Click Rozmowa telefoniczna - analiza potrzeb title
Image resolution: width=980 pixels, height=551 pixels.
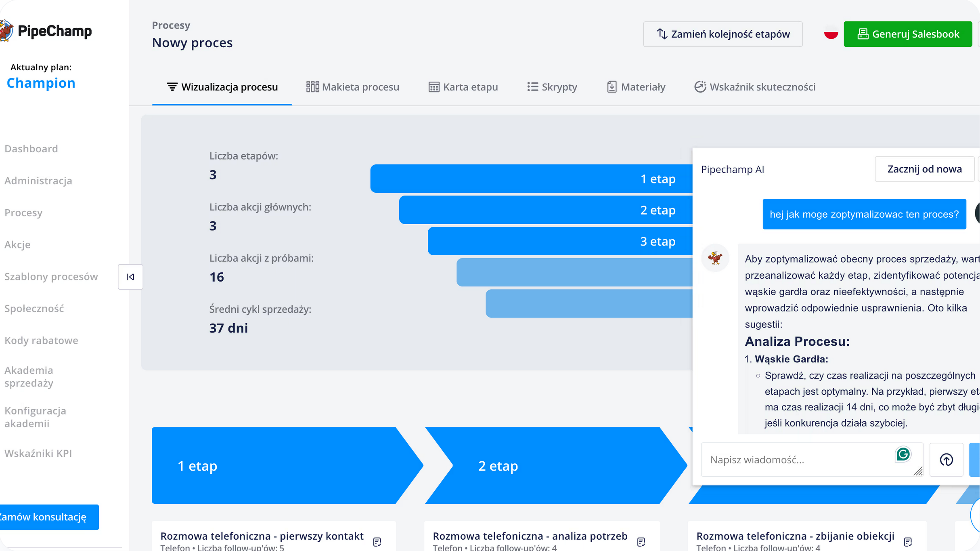530,536
